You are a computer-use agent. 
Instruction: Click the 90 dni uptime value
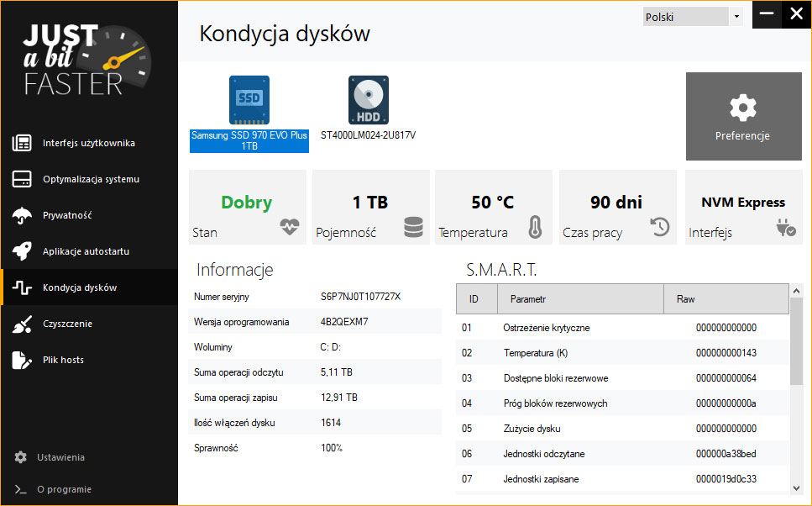coord(616,203)
